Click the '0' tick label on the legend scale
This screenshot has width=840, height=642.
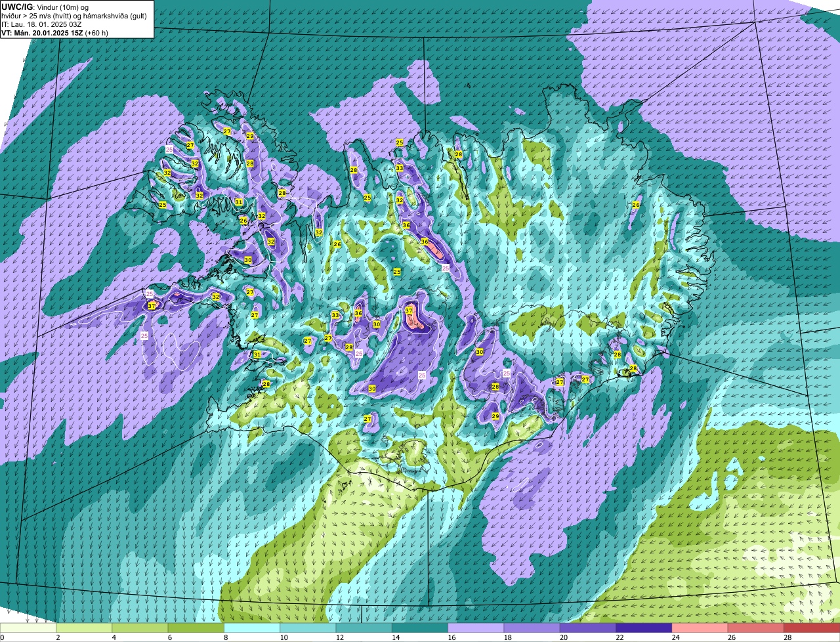click(3, 637)
